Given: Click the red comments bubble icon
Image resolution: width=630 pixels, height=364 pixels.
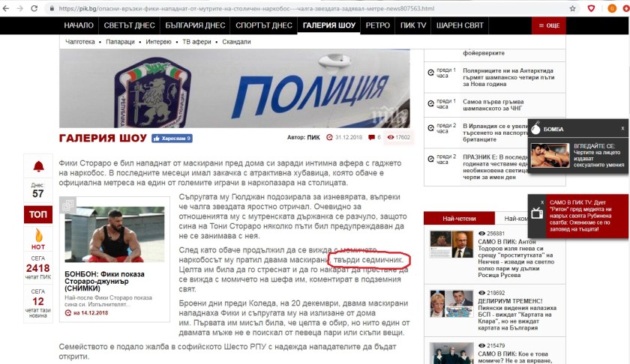Looking at the screenshot, I should (x=371, y=137).
